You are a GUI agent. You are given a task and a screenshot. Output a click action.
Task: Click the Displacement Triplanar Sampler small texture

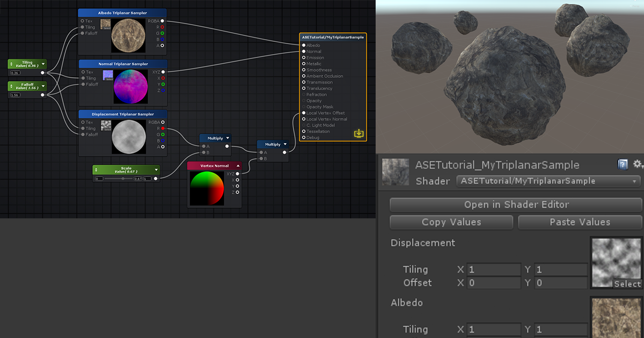(106, 125)
